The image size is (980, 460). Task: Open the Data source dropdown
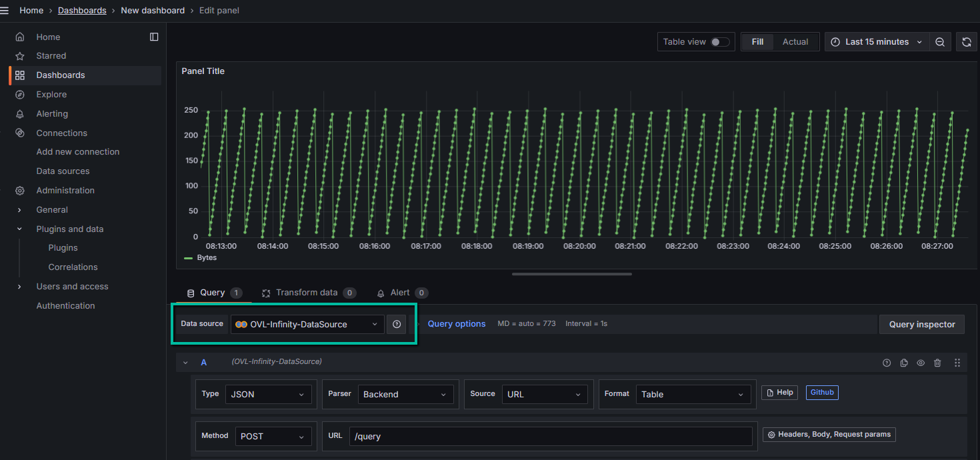pos(307,324)
